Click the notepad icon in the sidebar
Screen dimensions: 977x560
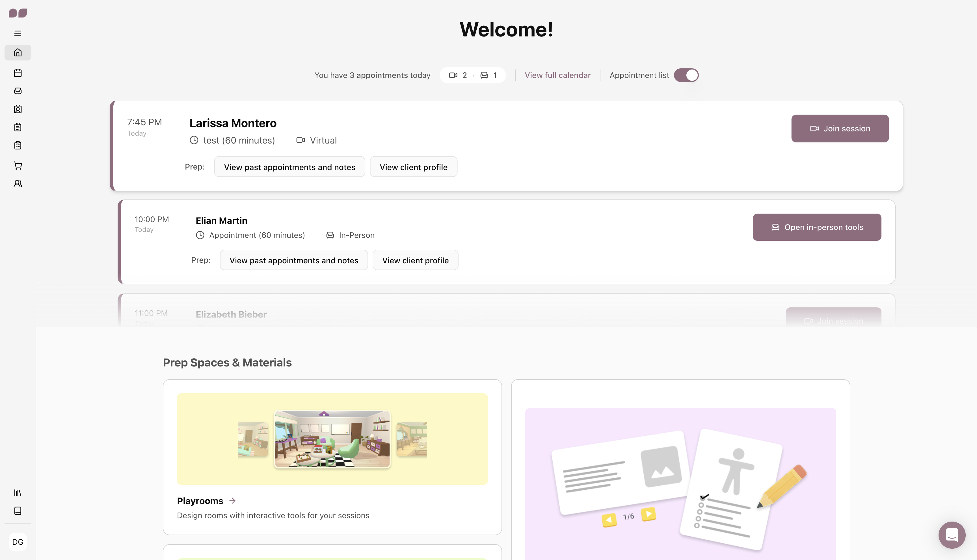(x=18, y=127)
